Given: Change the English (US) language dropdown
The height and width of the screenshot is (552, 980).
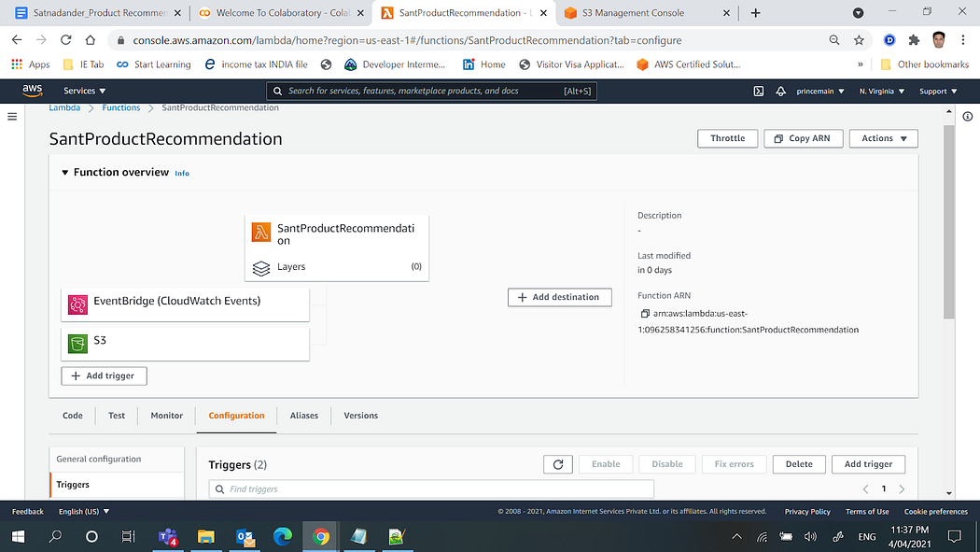Looking at the screenshot, I should point(84,511).
